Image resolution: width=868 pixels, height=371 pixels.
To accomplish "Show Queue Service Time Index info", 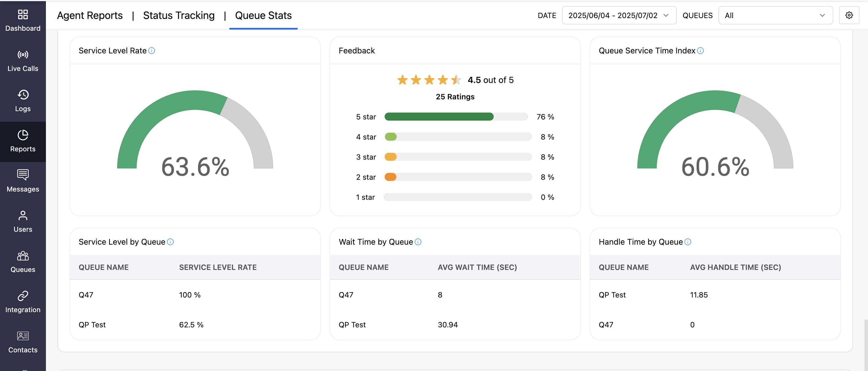I will pyautogui.click(x=700, y=51).
